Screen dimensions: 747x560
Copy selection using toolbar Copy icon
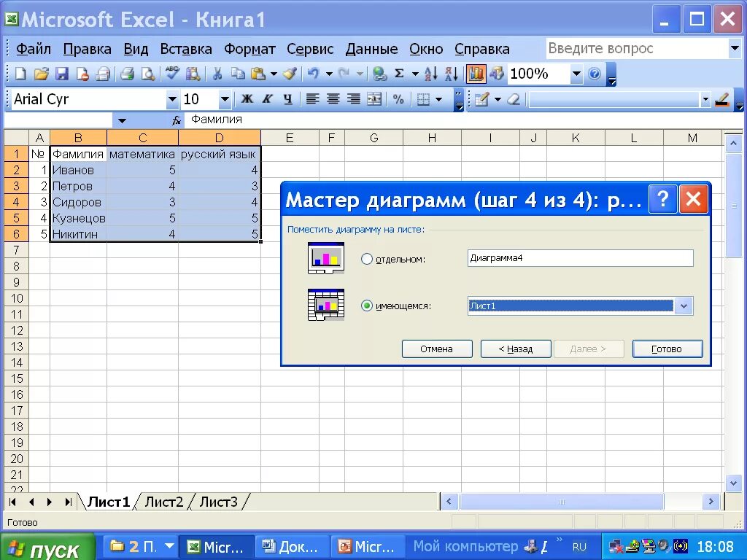[238, 74]
